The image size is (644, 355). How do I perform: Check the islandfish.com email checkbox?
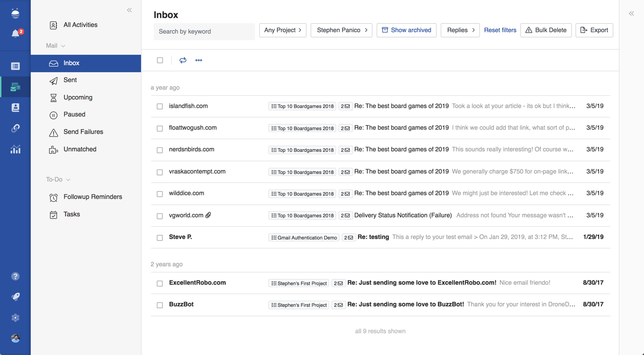coord(160,107)
